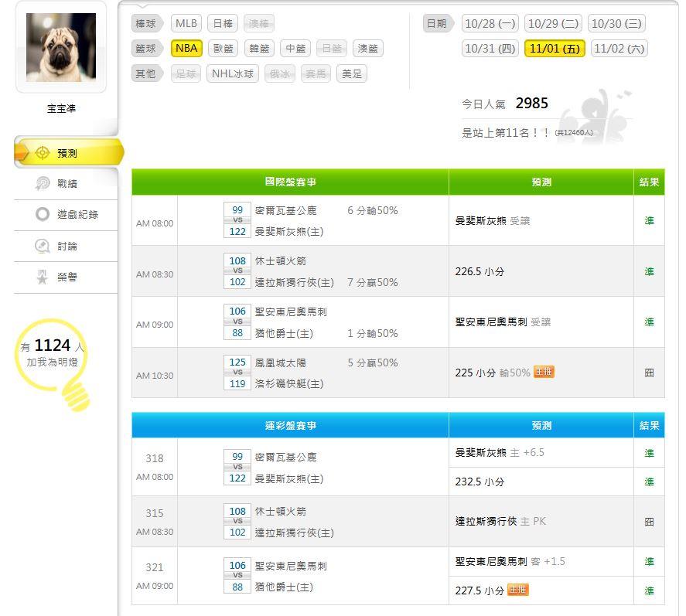Select the MLB league filter
The height and width of the screenshot is (616, 686).
[186, 23]
